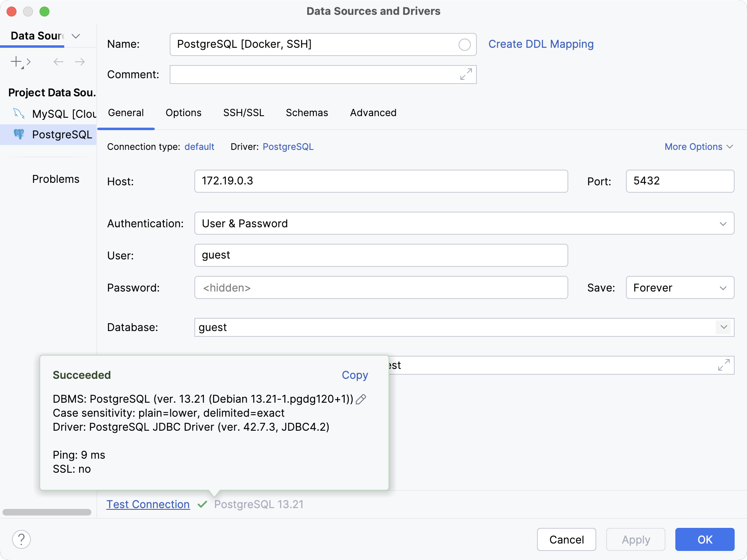Edit DBMS info via the pencil icon
747x560 pixels.
tap(361, 399)
